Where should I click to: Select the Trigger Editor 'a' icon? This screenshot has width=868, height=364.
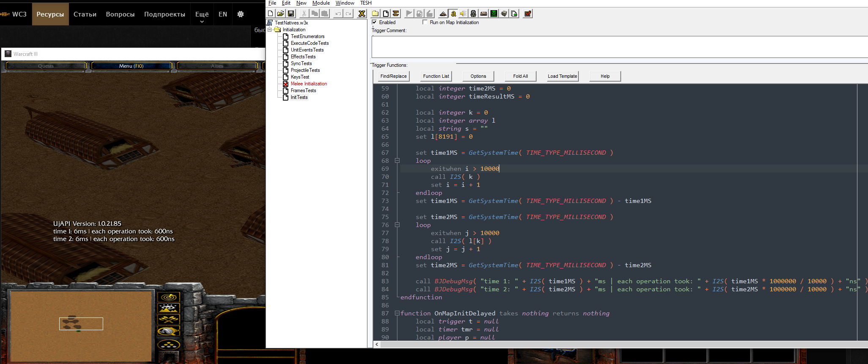coord(453,14)
